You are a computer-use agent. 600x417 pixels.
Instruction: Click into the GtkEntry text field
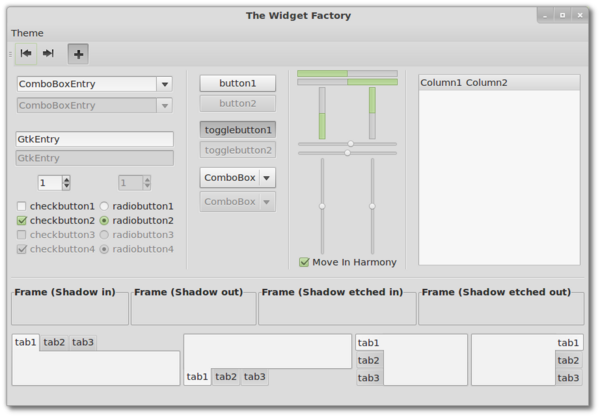95,139
